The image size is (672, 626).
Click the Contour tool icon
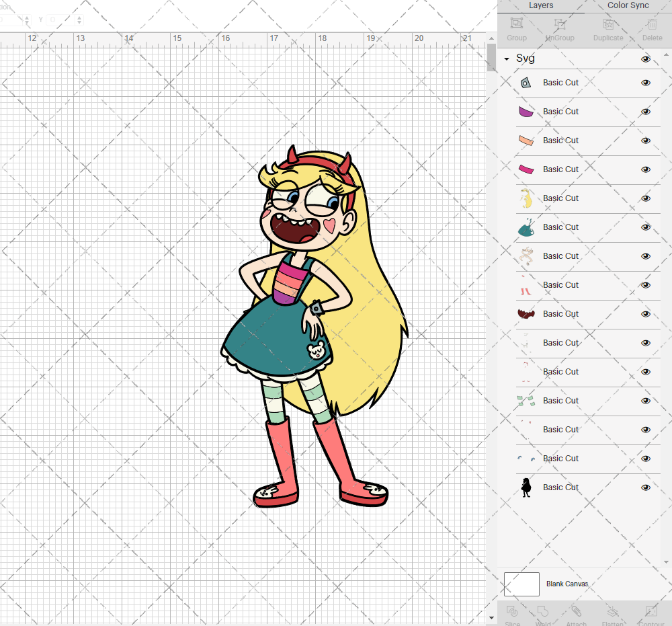tap(651, 611)
